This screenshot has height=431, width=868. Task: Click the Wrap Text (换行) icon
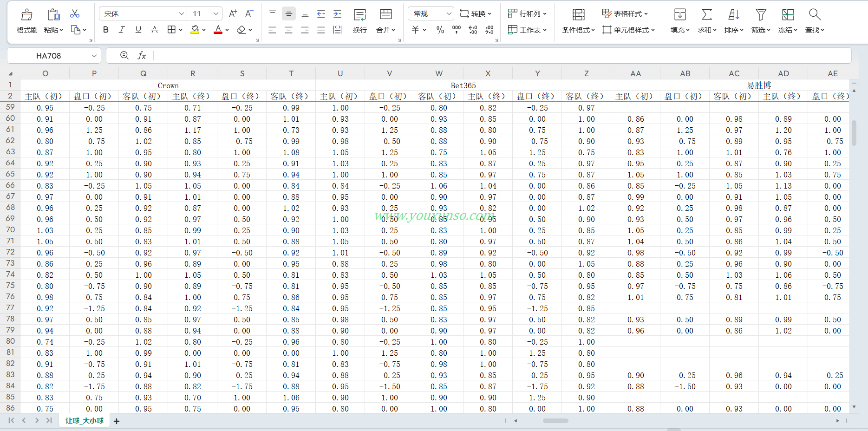tap(359, 15)
